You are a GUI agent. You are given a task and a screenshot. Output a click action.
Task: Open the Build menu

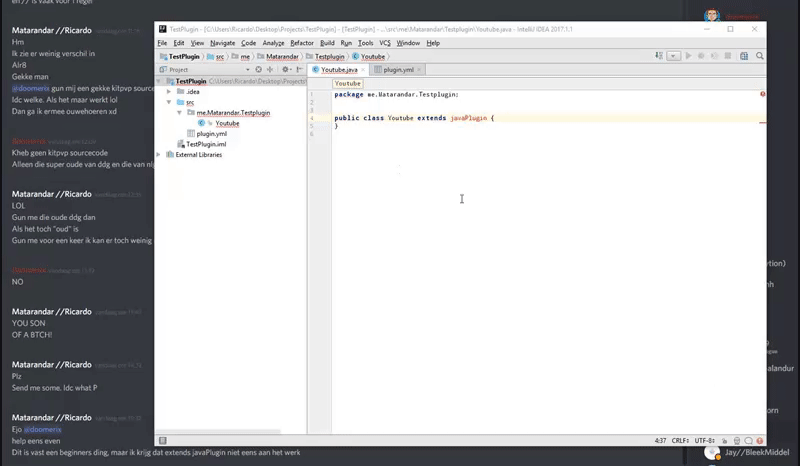coord(327,43)
